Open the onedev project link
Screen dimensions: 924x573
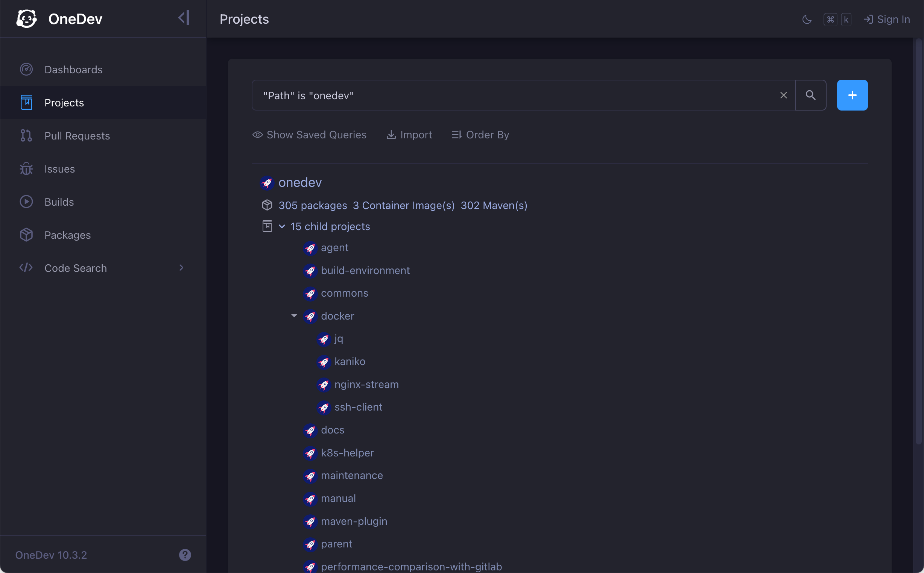[300, 182]
